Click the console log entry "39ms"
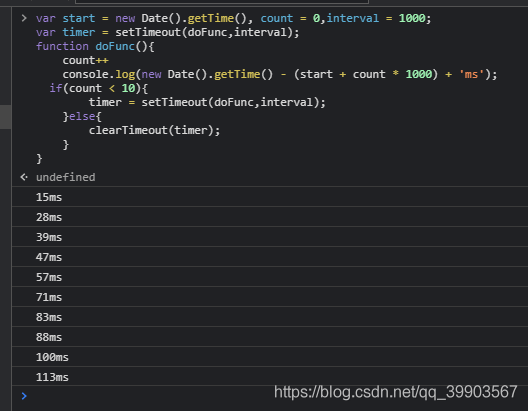 (270, 237)
